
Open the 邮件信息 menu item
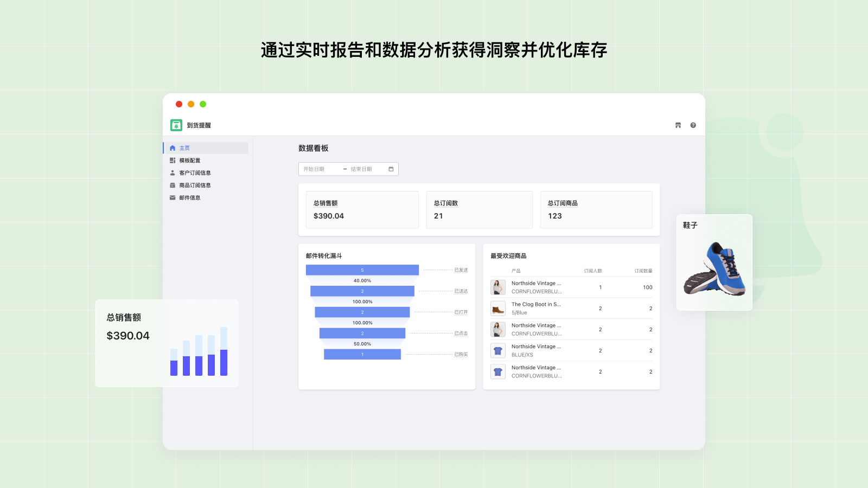point(190,198)
